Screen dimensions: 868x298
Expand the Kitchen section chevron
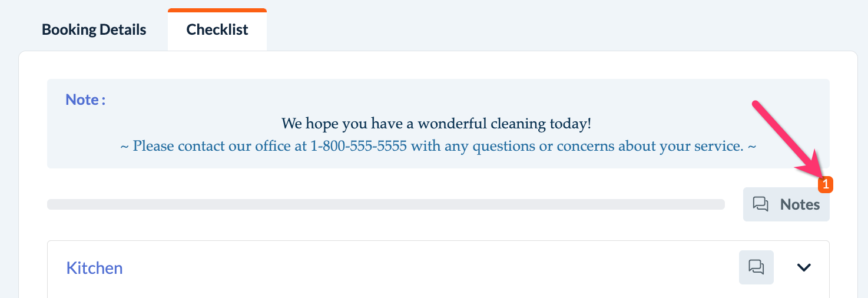(x=804, y=267)
